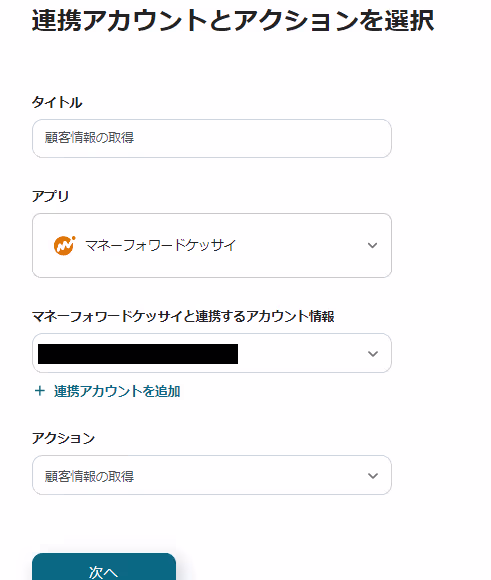Image resolution: width=491 pixels, height=580 pixels.
Task: Open the アクション dropdown showing 顧客情報の取得
Action: (x=212, y=475)
